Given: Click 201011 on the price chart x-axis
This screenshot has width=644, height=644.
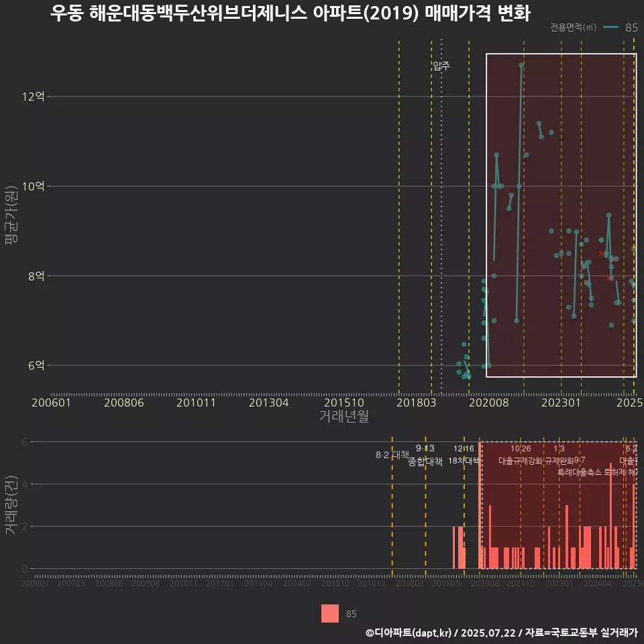Looking at the screenshot, I should (x=197, y=402).
